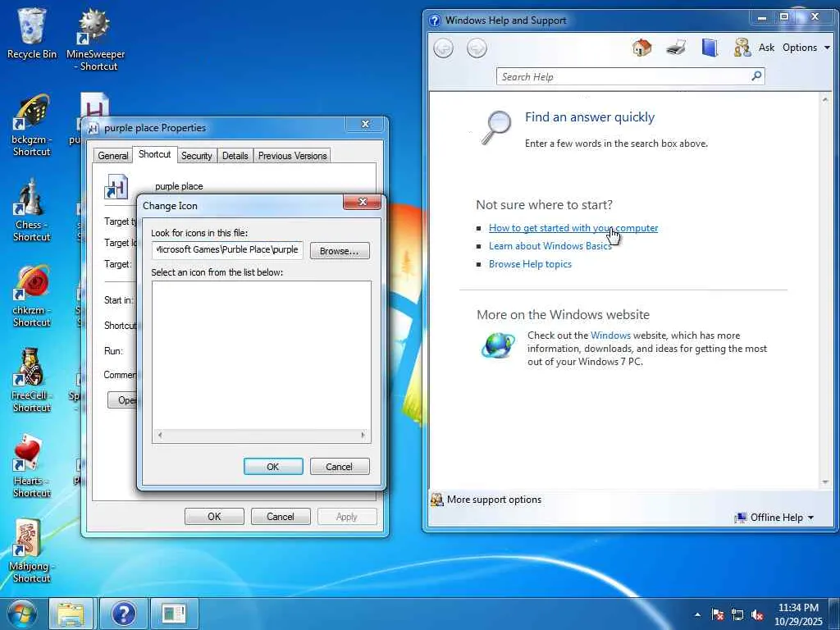
Task: Click OK in purple place Properties
Action: click(x=214, y=517)
